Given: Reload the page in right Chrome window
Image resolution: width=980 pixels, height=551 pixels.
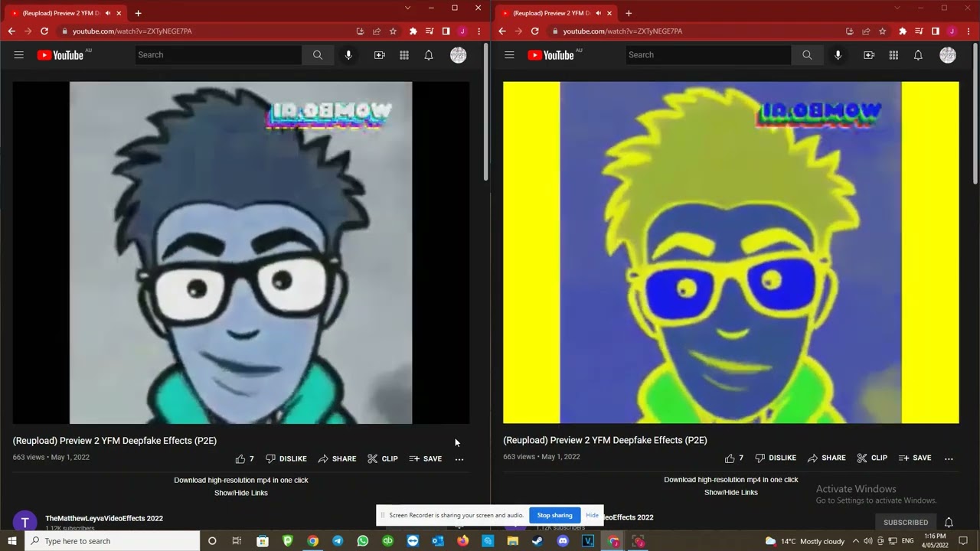Looking at the screenshot, I should [x=534, y=31].
